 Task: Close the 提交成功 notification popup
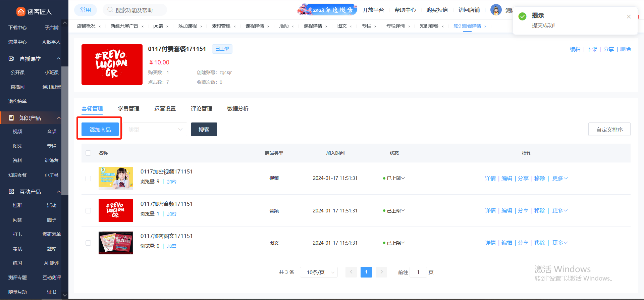[629, 17]
